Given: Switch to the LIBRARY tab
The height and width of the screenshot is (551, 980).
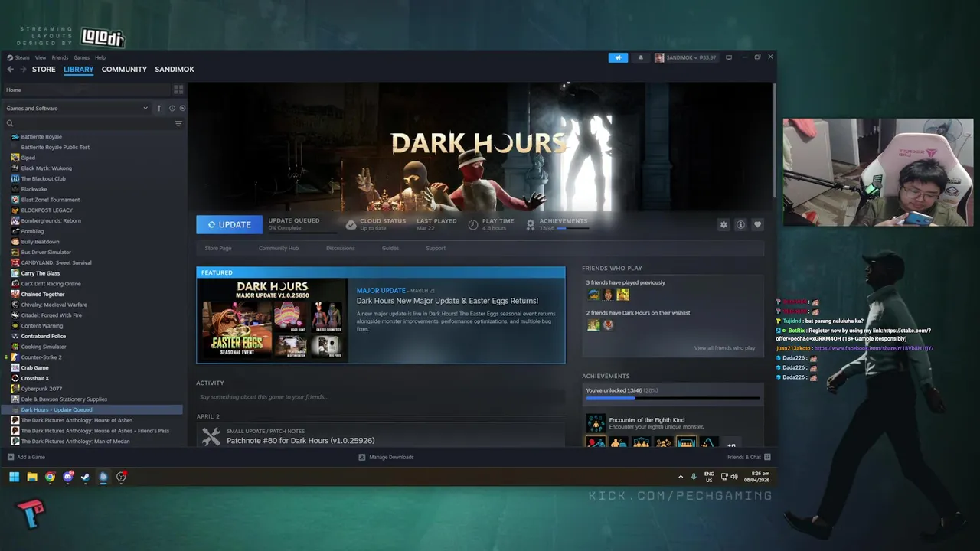Looking at the screenshot, I should click(78, 69).
